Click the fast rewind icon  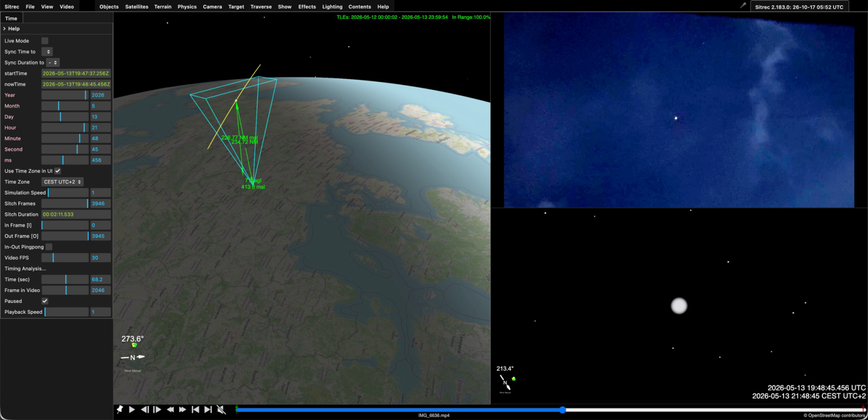coord(170,410)
